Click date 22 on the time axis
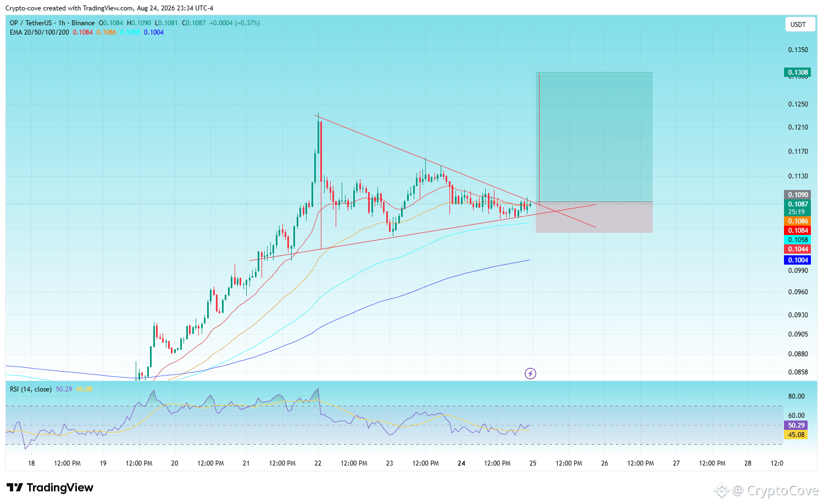The image size is (823, 504). (318, 463)
